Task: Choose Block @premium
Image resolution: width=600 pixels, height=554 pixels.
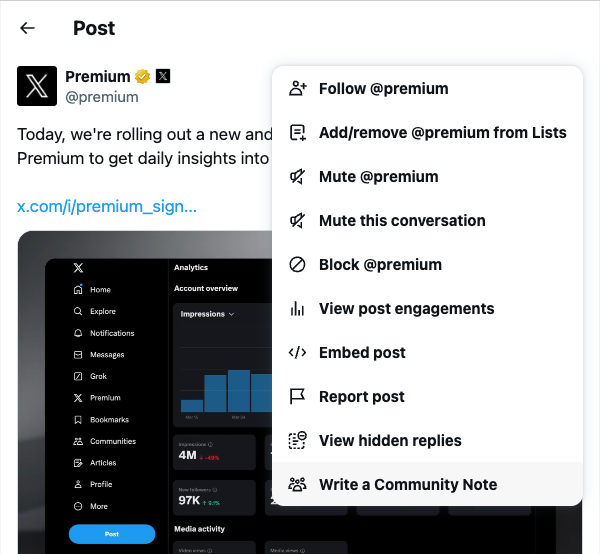Action: (x=427, y=264)
